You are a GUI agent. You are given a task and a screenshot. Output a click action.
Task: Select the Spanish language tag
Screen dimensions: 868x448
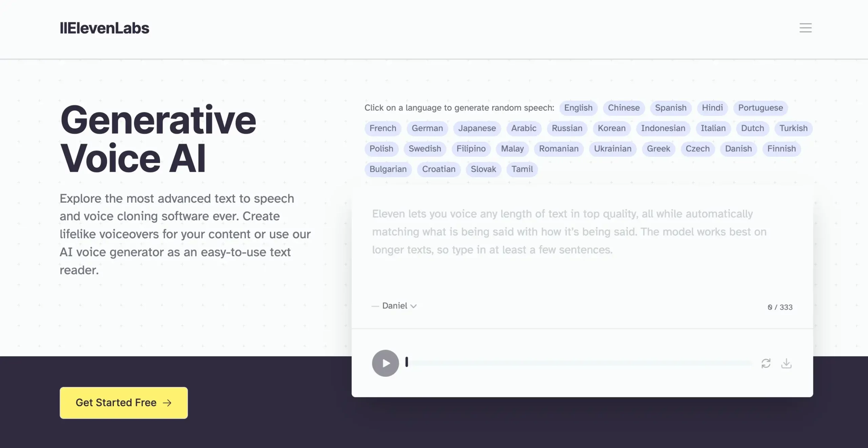(x=671, y=108)
